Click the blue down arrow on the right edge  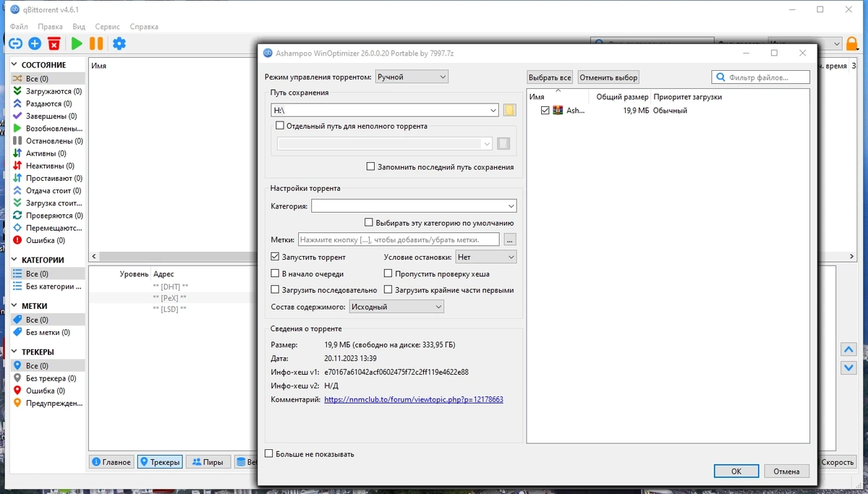click(849, 367)
